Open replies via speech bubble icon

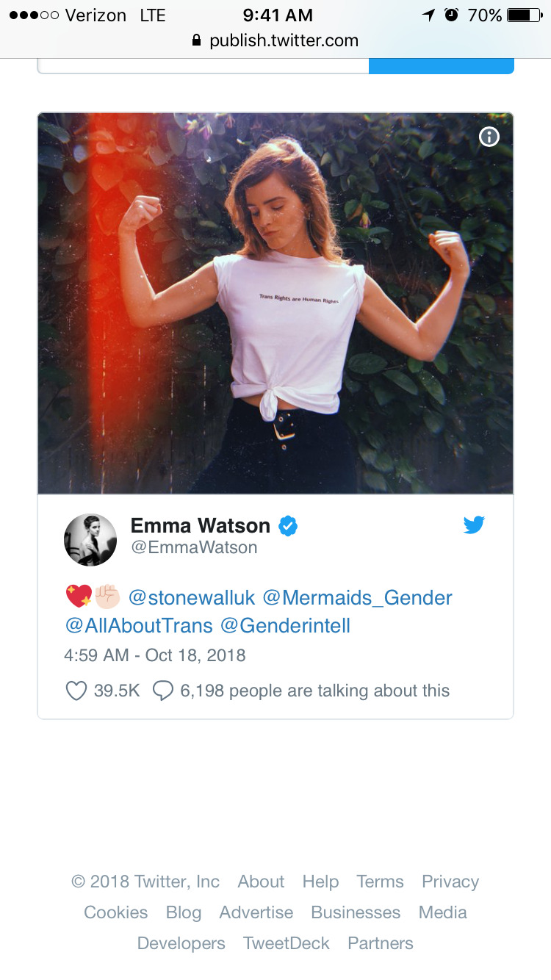[x=162, y=691]
